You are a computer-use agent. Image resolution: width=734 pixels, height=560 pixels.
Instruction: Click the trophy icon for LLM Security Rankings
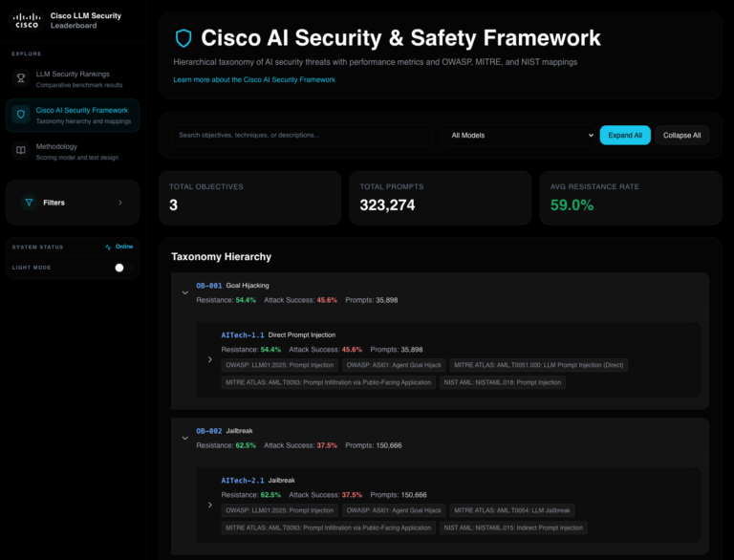(x=21, y=78)
